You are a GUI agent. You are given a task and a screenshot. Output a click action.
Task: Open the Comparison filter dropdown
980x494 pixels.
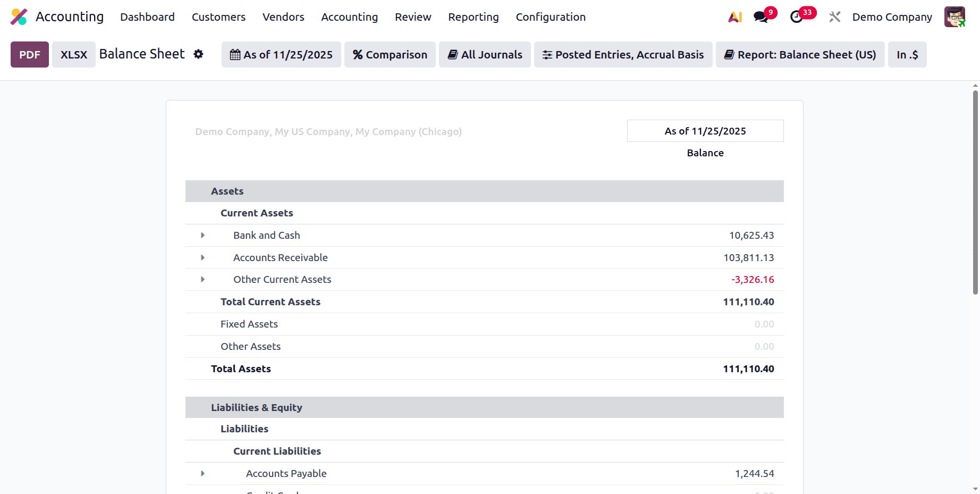point(390,55)
